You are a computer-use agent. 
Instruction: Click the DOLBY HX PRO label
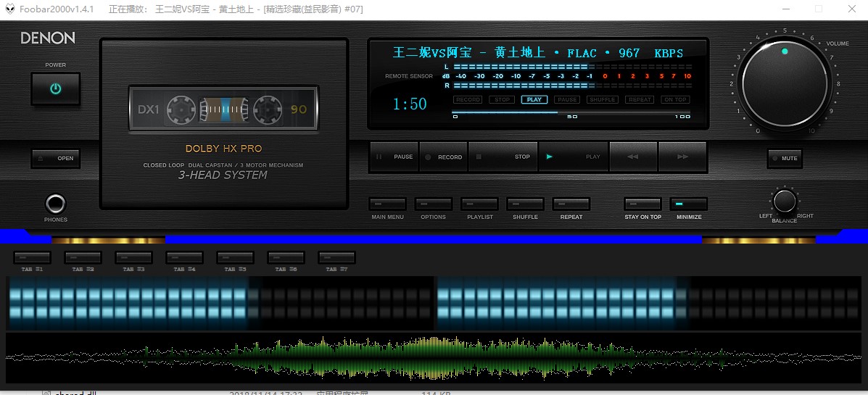pos(223,149)
